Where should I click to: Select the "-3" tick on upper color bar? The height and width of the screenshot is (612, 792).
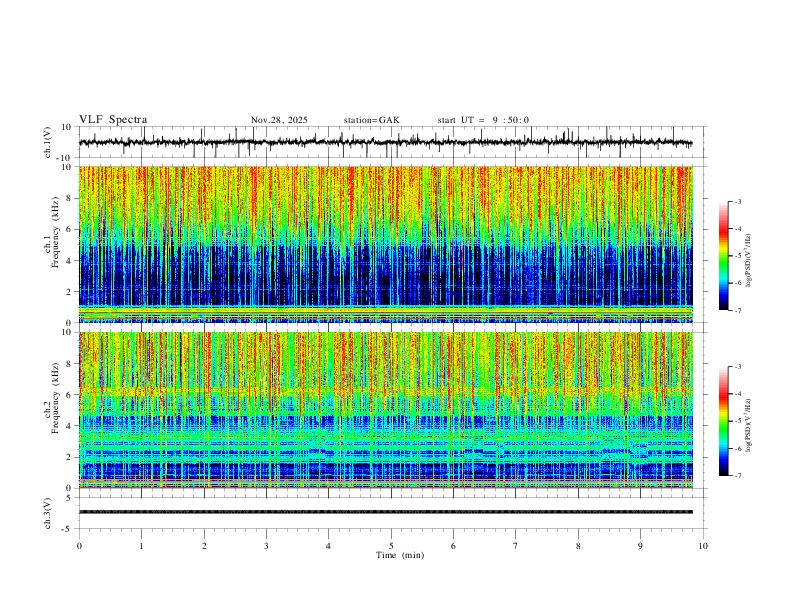coord(738,201)
